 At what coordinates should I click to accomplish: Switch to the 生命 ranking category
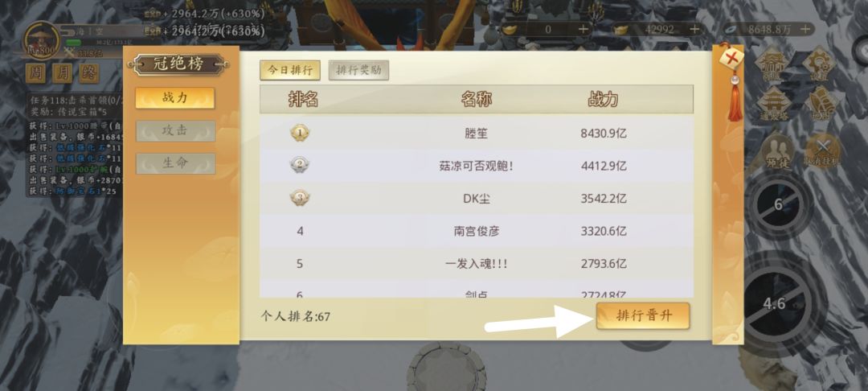click(175, 163)
